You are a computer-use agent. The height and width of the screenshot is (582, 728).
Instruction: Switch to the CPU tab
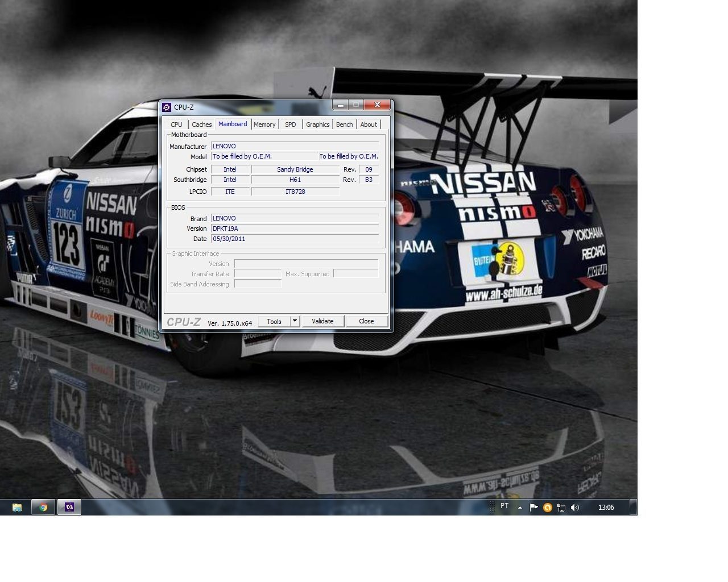(x=177, y=124)
